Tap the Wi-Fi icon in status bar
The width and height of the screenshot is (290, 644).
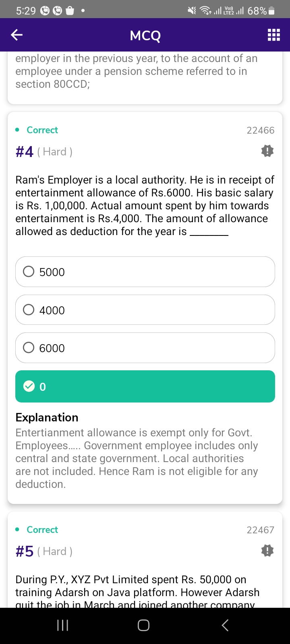coord(206,11)
